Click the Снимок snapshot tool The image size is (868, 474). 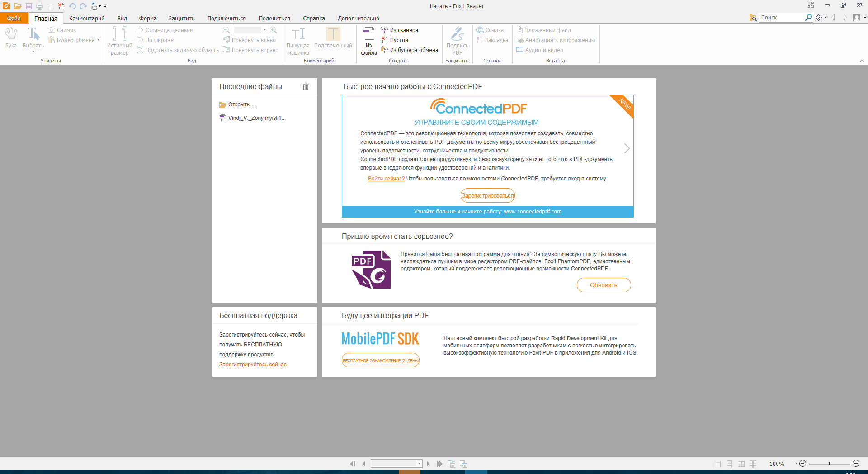tap(62, 30)
